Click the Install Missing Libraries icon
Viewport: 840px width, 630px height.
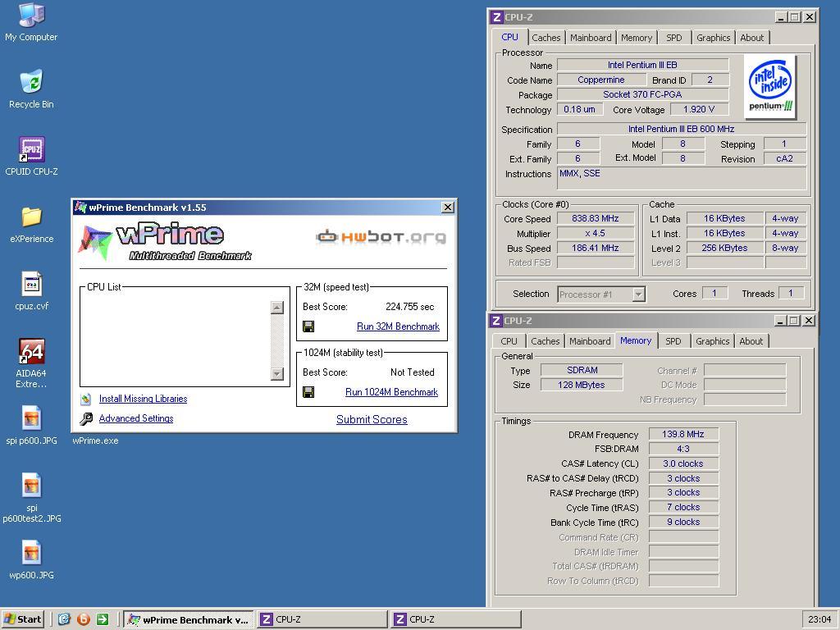click(85, 399)
